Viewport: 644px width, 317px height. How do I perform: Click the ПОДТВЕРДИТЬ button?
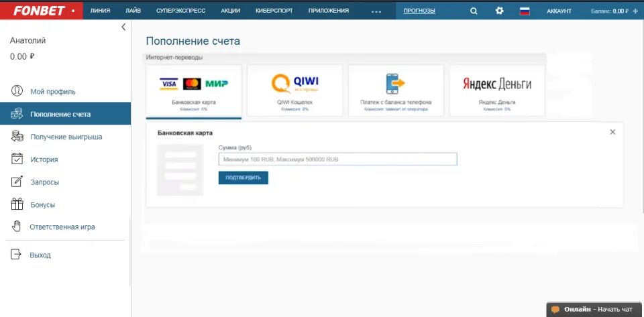(243, 178)
